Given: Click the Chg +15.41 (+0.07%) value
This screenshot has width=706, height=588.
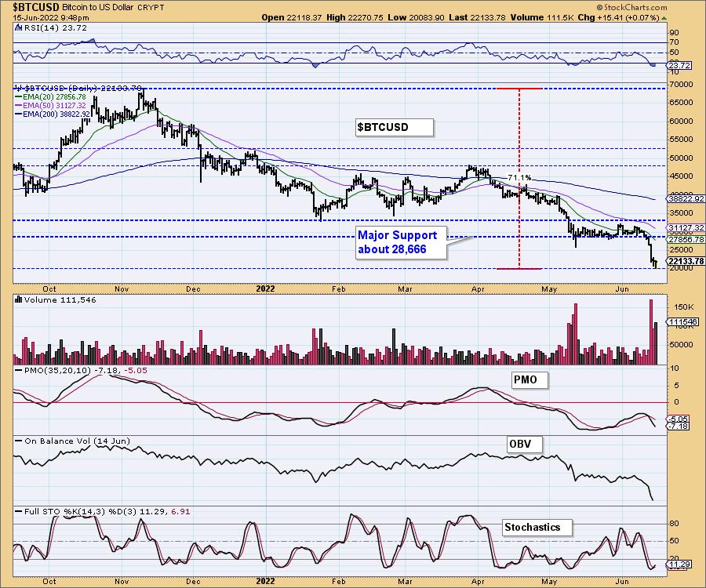Looking at the screenshot, I should 618,17.
